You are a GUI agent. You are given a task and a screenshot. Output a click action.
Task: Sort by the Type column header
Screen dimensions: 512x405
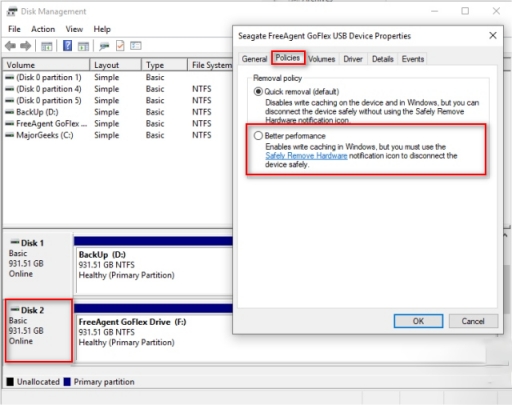(x=164, y=65)
